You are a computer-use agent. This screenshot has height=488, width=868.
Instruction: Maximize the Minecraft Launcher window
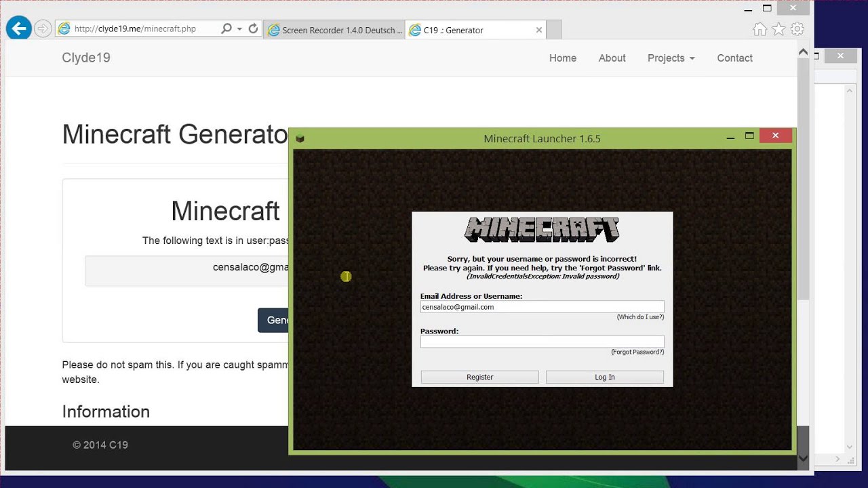749,136
